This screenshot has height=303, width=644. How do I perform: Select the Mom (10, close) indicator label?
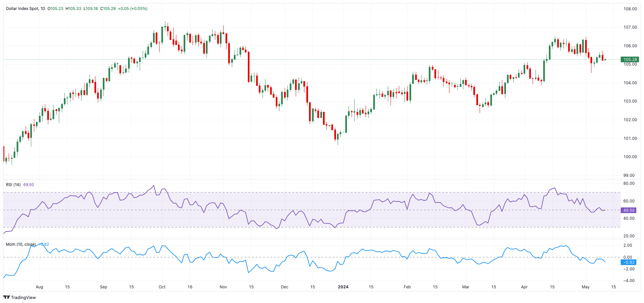pyautogui.click(x=21, y=244)
